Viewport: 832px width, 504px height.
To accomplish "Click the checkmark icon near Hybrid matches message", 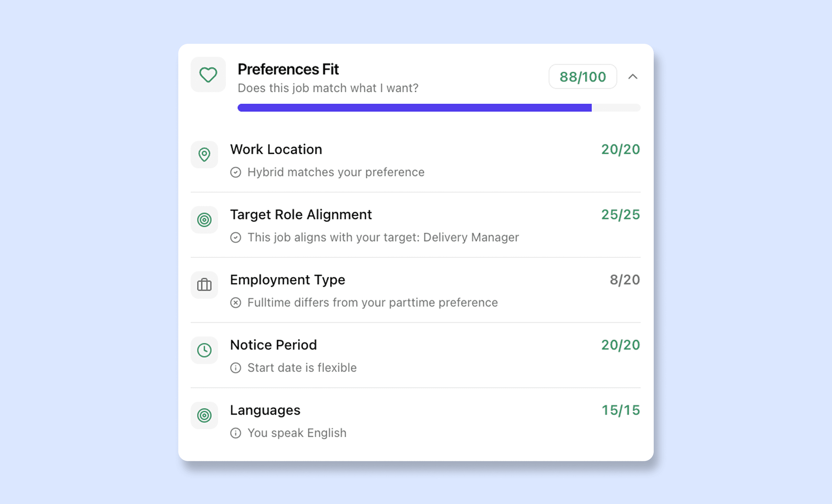I will (x=236, y=172).
